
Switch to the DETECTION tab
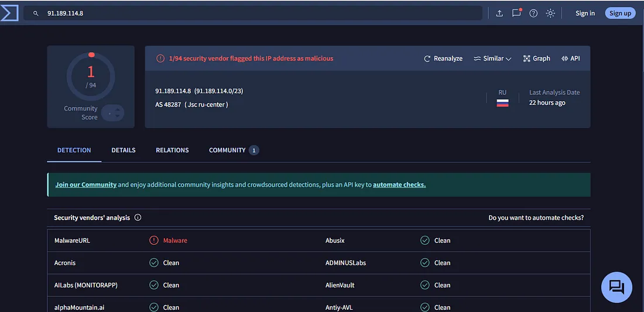[x=74, y=150]
